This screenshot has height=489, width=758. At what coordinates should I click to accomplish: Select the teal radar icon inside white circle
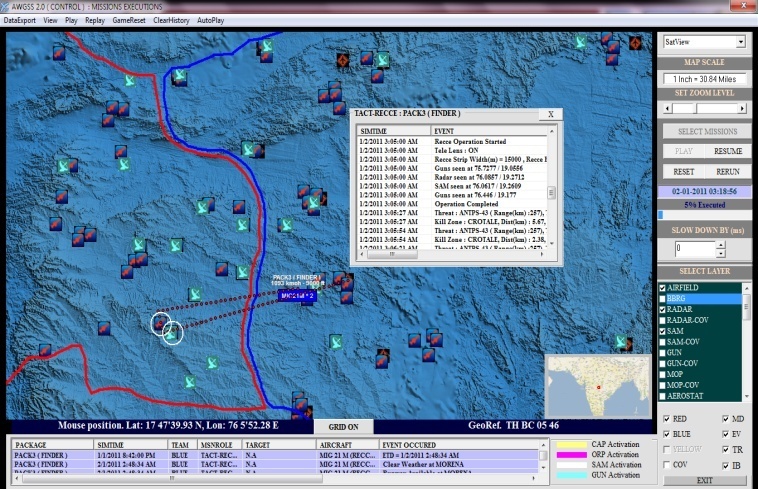[173, 333]
